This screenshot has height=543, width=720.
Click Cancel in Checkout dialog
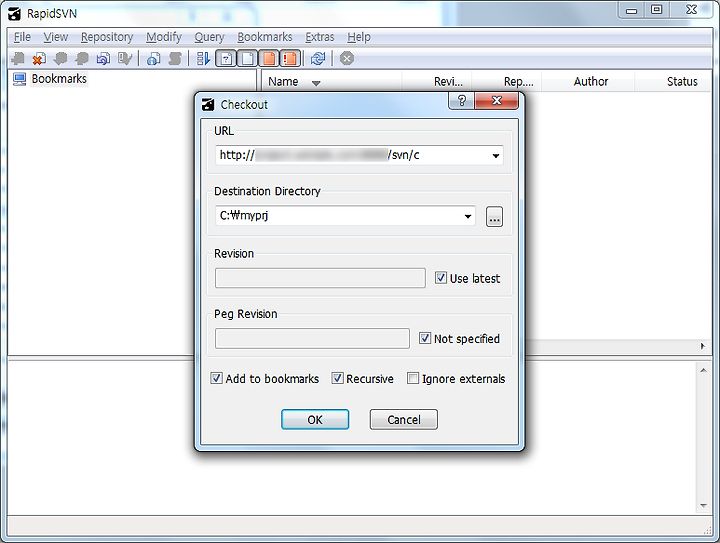[x=404, y=420]
